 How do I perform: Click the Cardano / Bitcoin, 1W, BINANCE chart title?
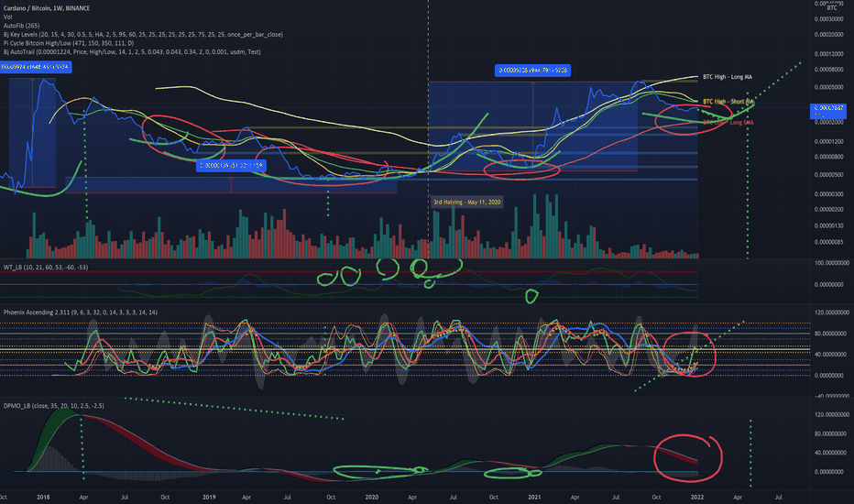click(x=47, y=8)
